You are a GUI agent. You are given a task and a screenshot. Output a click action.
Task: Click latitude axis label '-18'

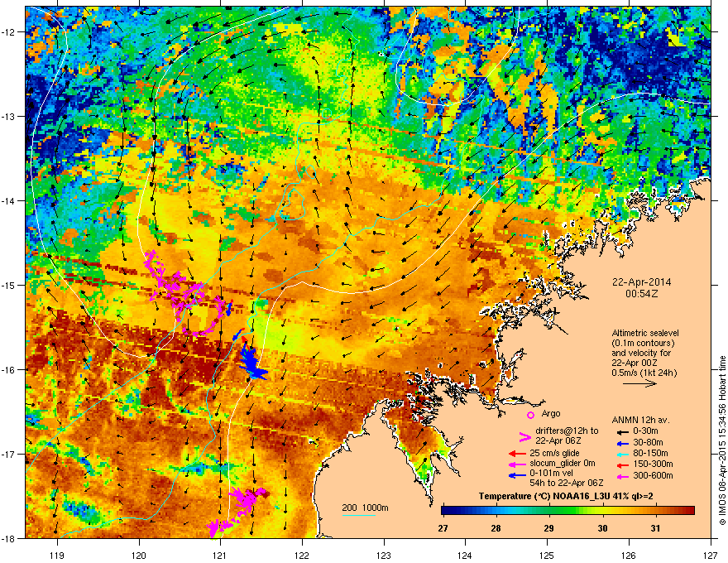click(9, 538)
